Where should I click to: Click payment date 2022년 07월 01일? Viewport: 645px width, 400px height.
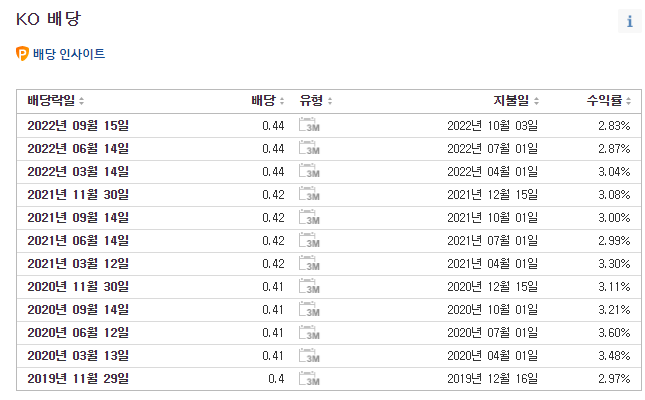(x=492, y=149)
